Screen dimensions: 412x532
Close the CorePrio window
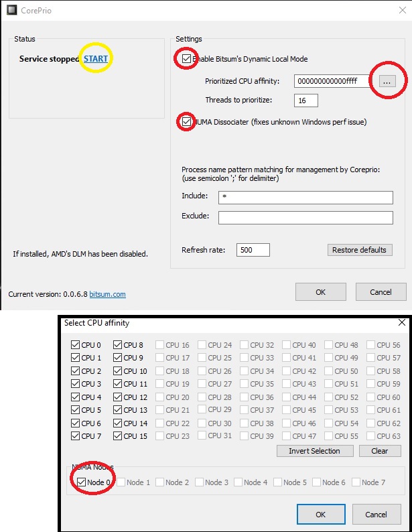403,10
